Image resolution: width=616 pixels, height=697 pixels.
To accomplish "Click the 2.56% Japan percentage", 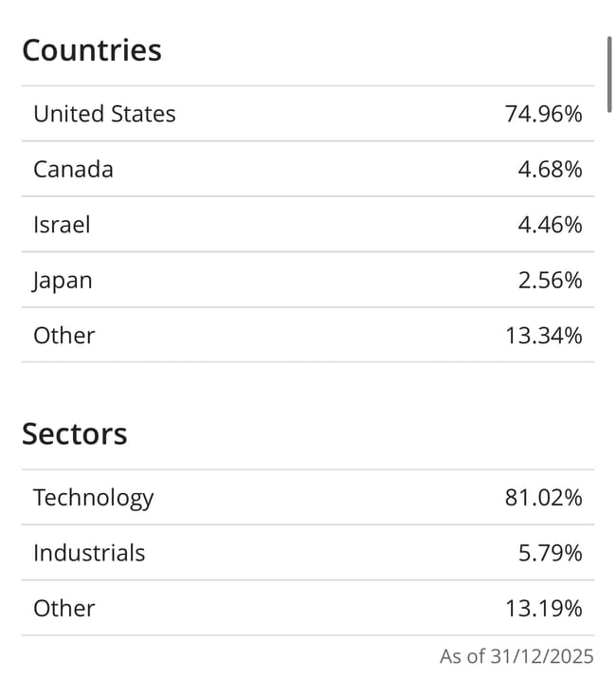I will point(550,281).
